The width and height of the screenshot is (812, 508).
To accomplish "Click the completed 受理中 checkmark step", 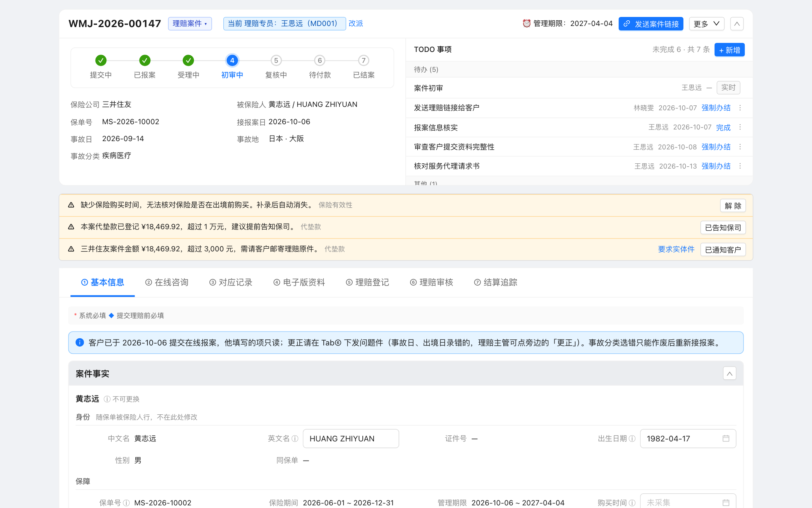I will click(188, 60).
